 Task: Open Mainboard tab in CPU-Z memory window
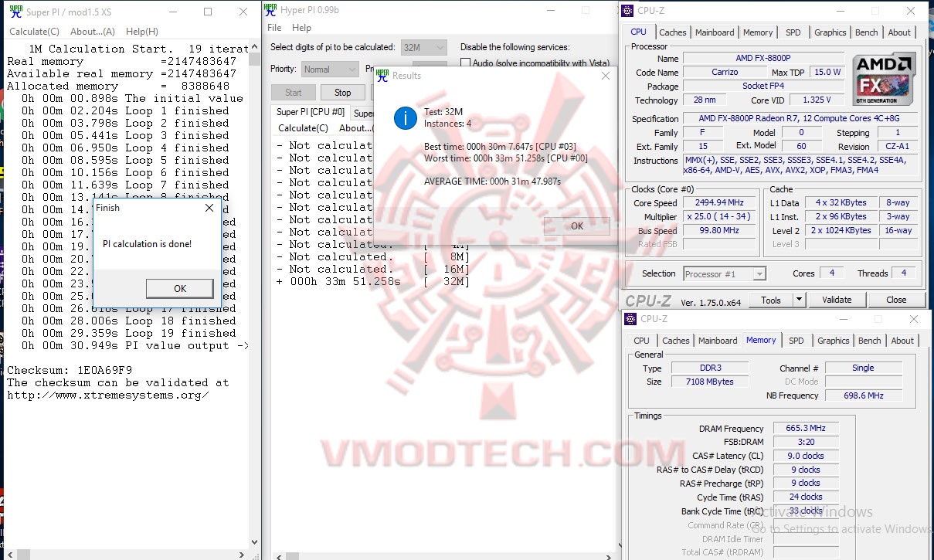[x=718, y=341]
